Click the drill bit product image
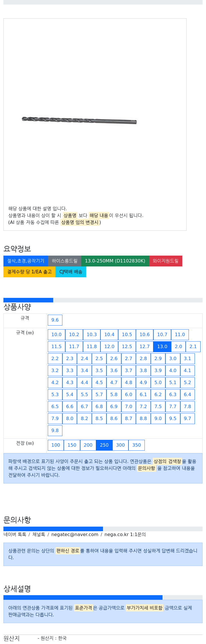This screenshot has width=206, height=644. tap(79, 120)
